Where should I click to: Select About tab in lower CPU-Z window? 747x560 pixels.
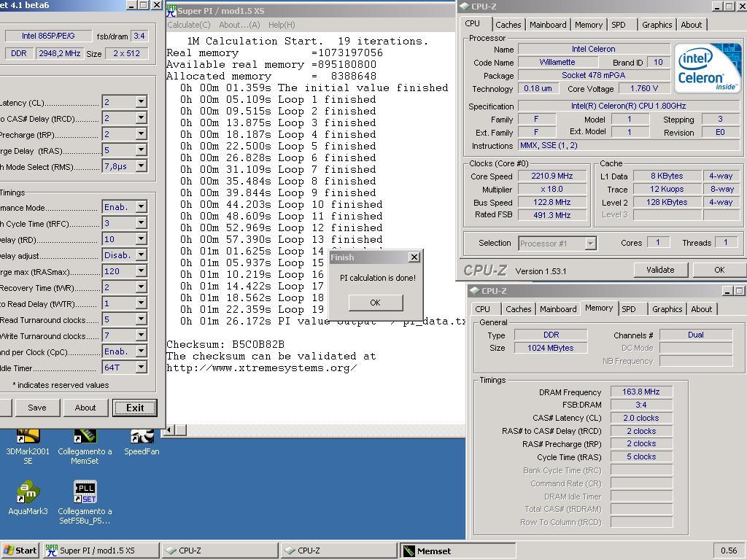(x=702, y=309)
